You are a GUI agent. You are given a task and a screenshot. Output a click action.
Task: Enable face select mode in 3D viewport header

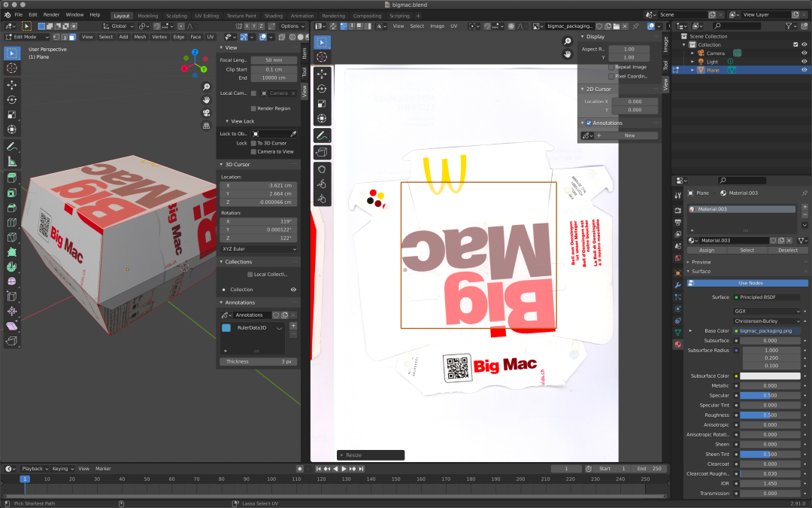click(72, 37)
